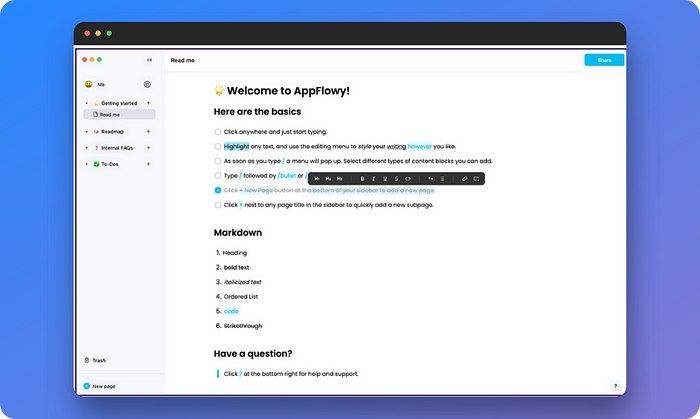
Task: Click New page text at sidebar bottom
Action: (104, 386)
